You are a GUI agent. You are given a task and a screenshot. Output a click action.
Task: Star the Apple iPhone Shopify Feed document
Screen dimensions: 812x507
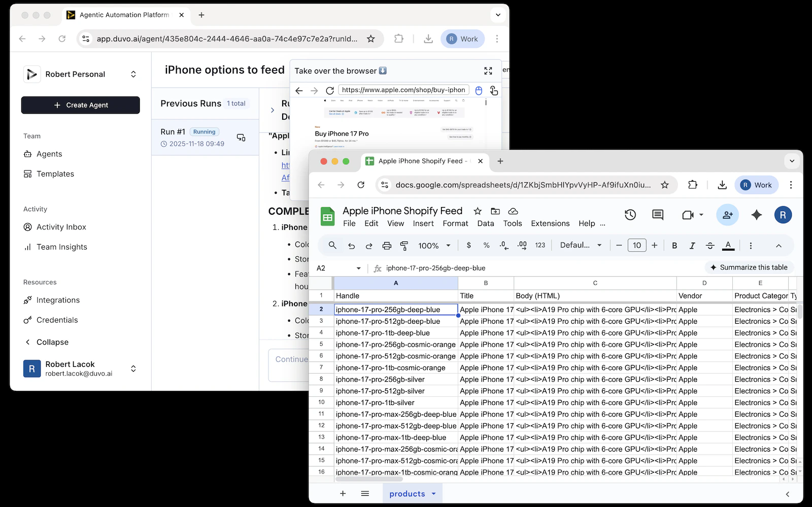pos(478,211)
